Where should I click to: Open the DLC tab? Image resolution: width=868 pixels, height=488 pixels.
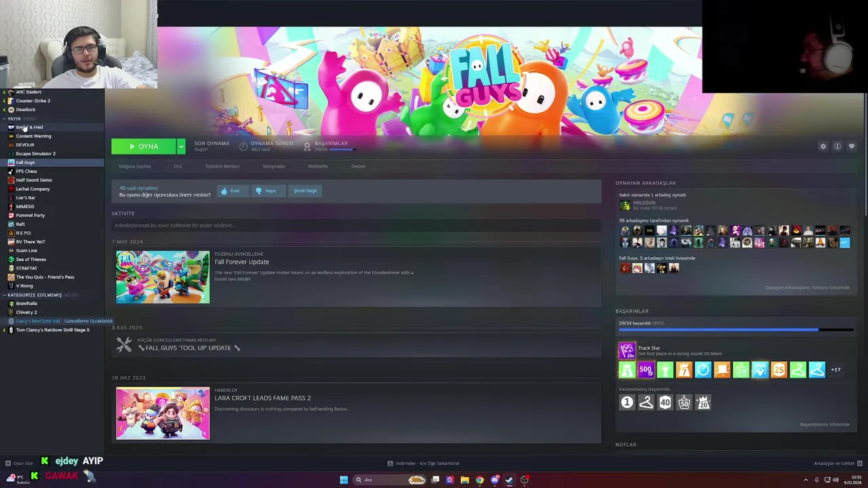178,166
